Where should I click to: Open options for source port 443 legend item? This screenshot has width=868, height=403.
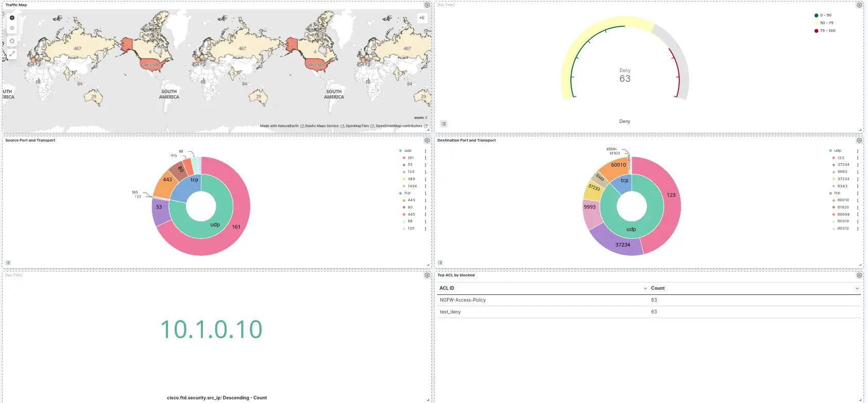[x=426, y=200]
